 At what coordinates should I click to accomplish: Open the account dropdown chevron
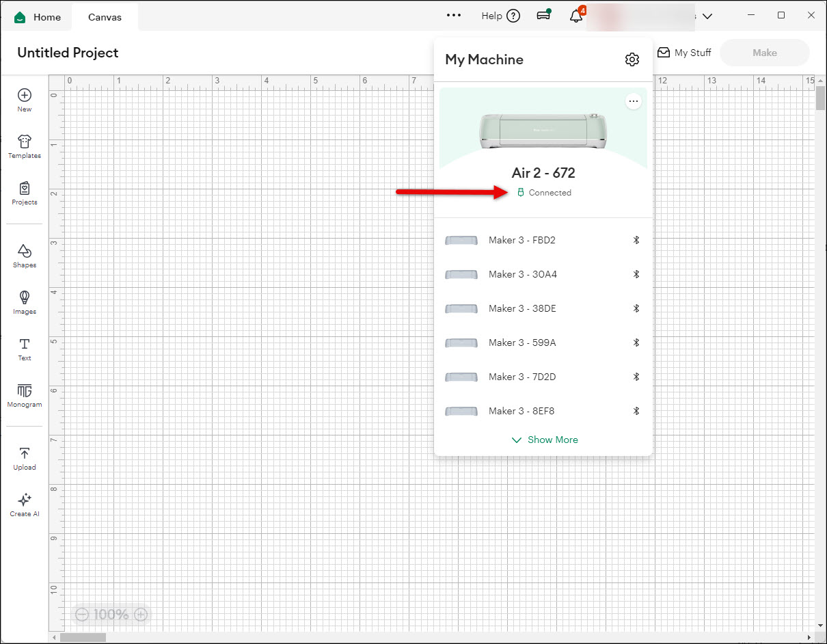click(707, 16)
